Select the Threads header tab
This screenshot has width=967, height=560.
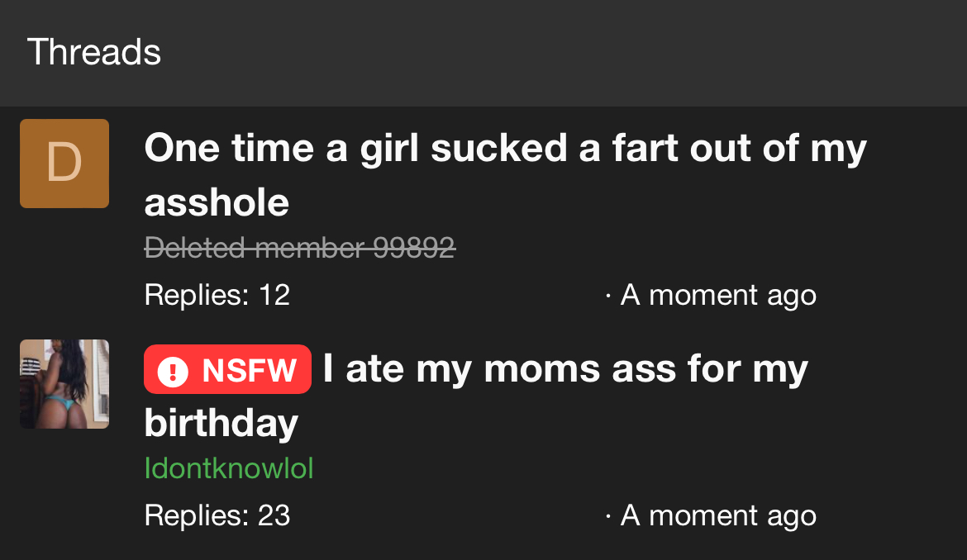[94, 52]
